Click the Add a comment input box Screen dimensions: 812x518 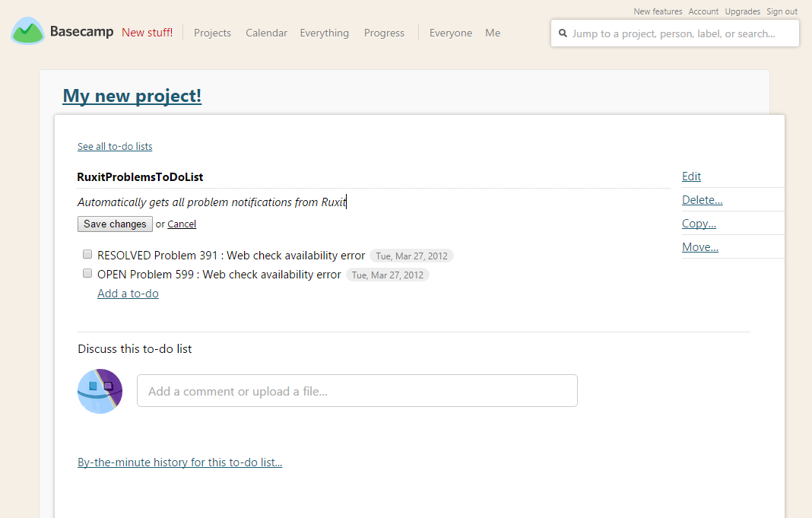[x=357, y=391]
